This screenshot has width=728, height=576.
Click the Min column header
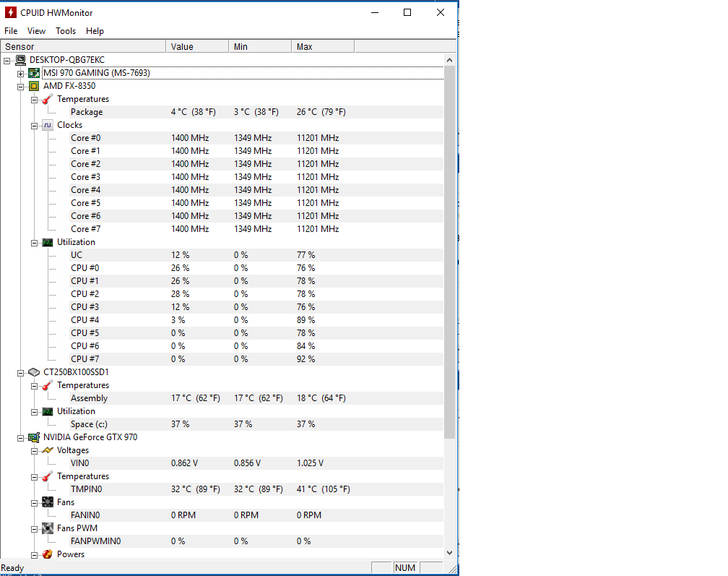(260, 46)
